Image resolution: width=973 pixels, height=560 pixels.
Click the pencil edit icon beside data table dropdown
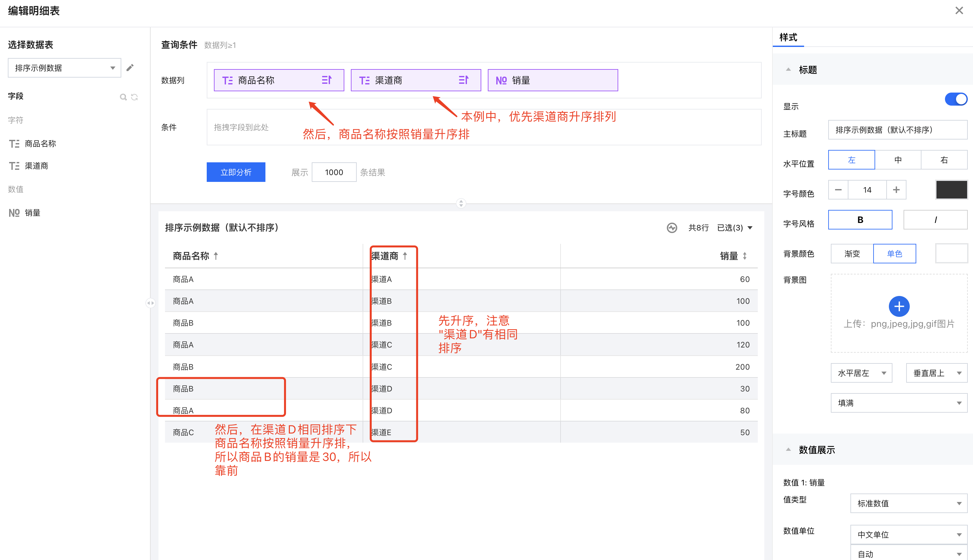click(130, 68)
